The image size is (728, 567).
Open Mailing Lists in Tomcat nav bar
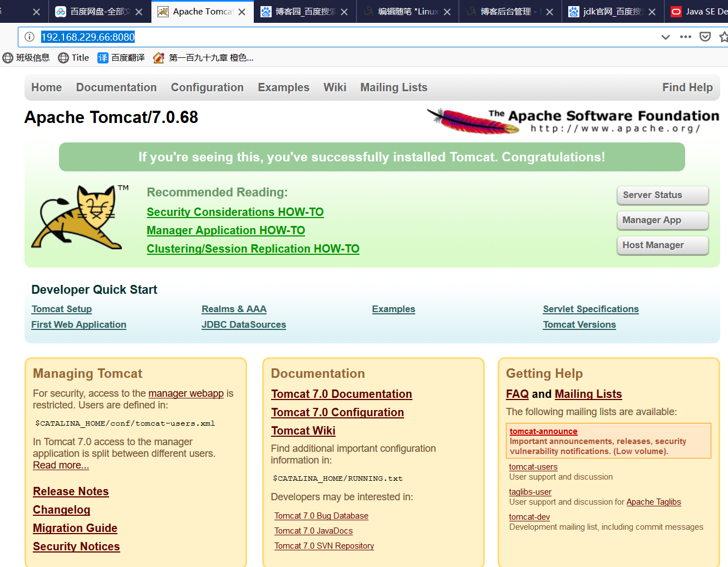click(x=393, y=87)
